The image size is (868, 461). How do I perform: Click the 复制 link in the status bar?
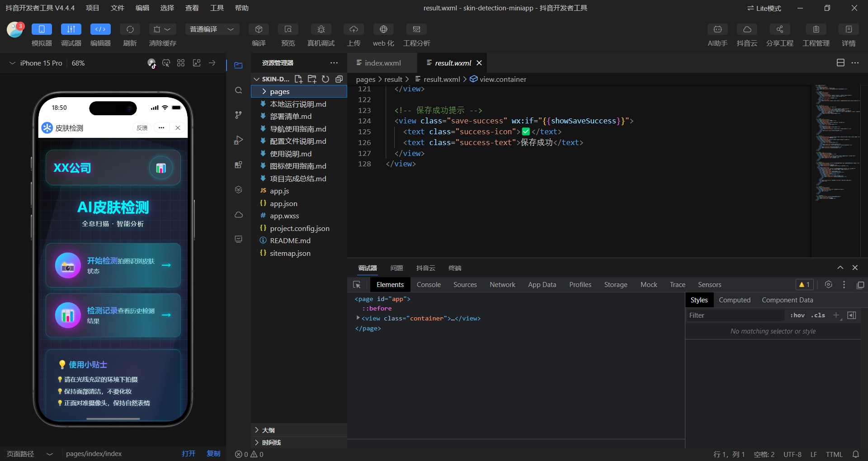[213, 454]
